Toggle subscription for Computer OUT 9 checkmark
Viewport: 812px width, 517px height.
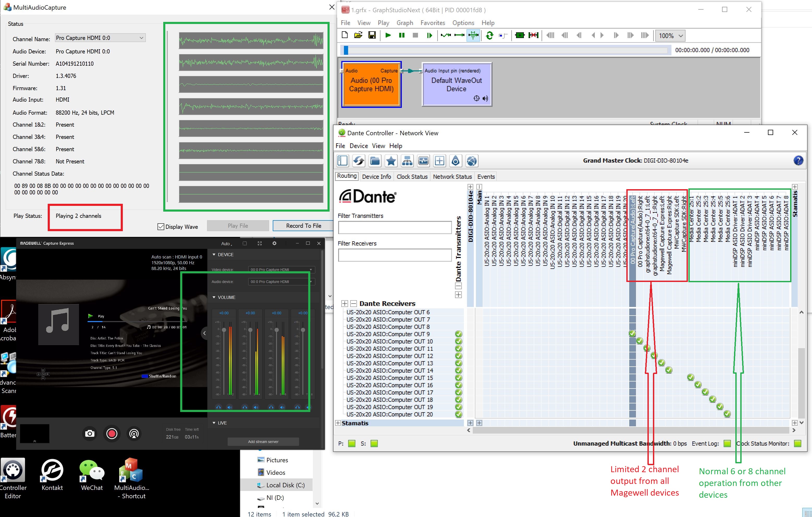632,334
